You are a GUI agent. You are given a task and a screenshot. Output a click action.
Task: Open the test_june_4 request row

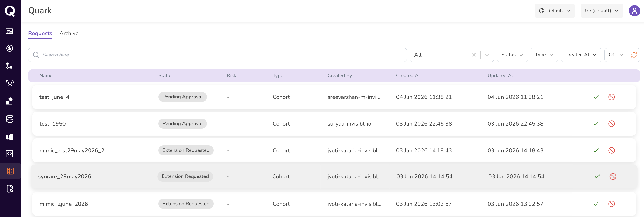(x=334, y=97)
